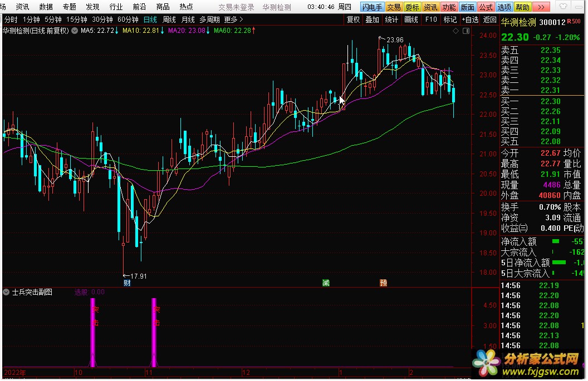Click the green 减 marker on the chart

tap(326, 283)
